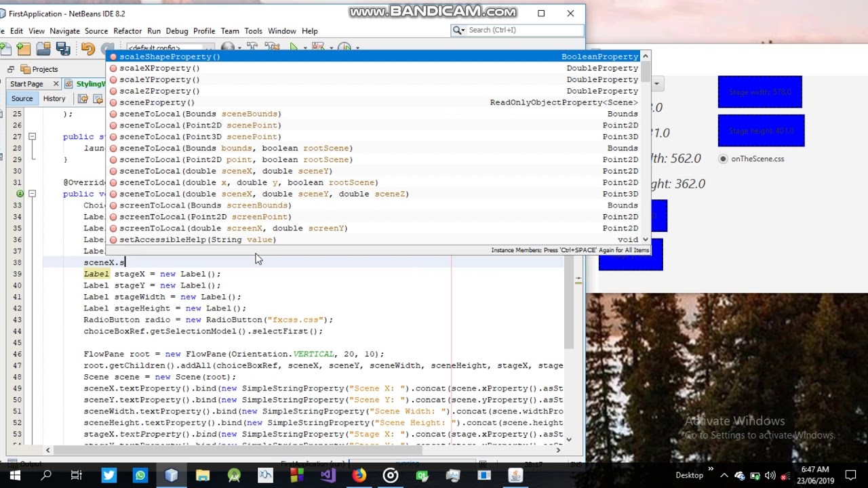Open the View menu
Viewport: 868px width, 488px height.
(37, 31)
